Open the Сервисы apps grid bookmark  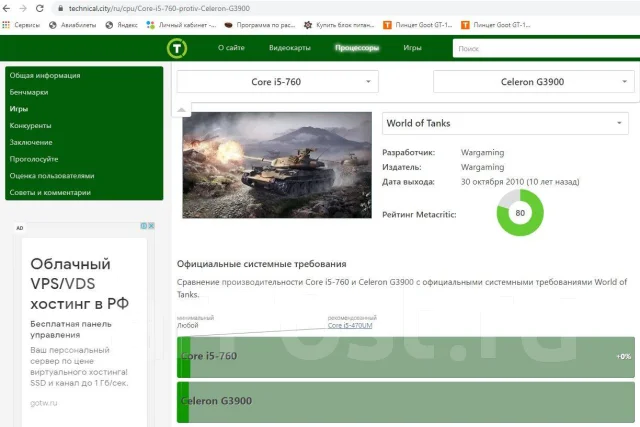[x=21, y=25]
